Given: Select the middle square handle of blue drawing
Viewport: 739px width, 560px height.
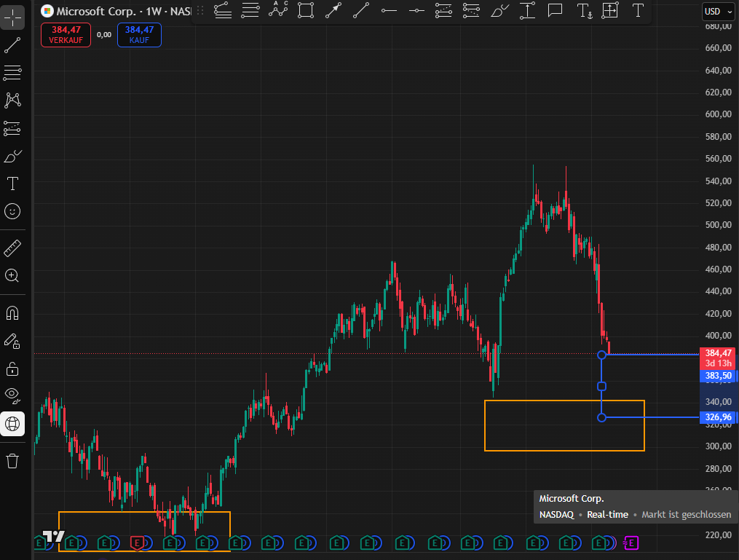Looking at the screenshot, I should [x=601, y=387].
